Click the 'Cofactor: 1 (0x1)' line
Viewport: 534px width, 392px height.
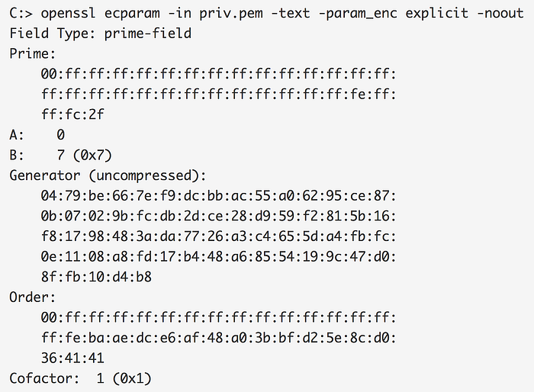point(80,379)
